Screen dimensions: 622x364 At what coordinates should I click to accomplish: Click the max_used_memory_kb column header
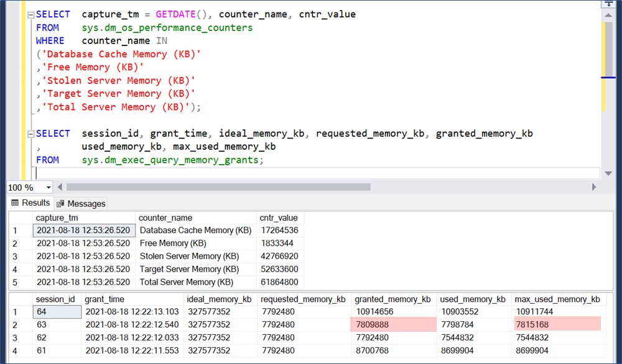pos(559,299)
